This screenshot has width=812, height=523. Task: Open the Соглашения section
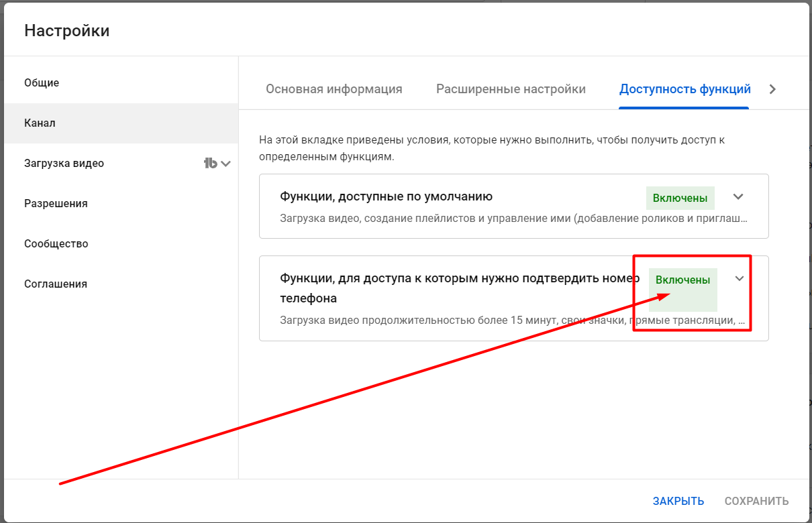(x=54, y=284)
